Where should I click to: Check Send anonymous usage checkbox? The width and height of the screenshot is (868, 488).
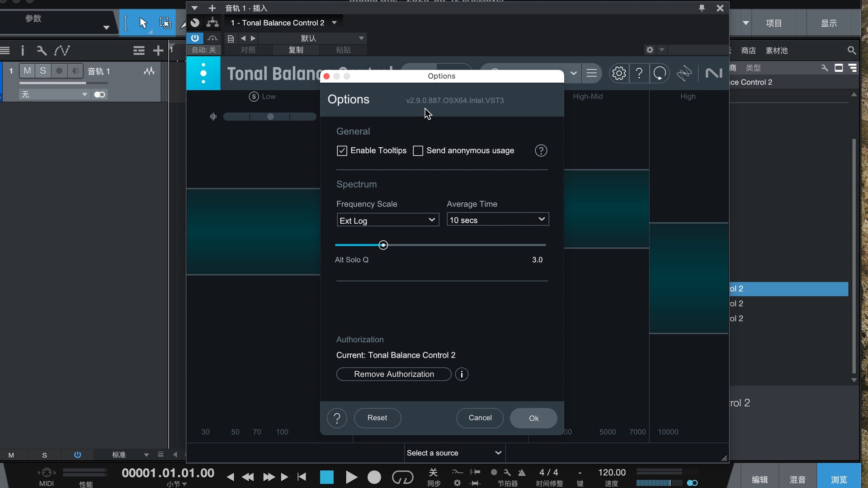pyautogui.click(x=418, y=150)
